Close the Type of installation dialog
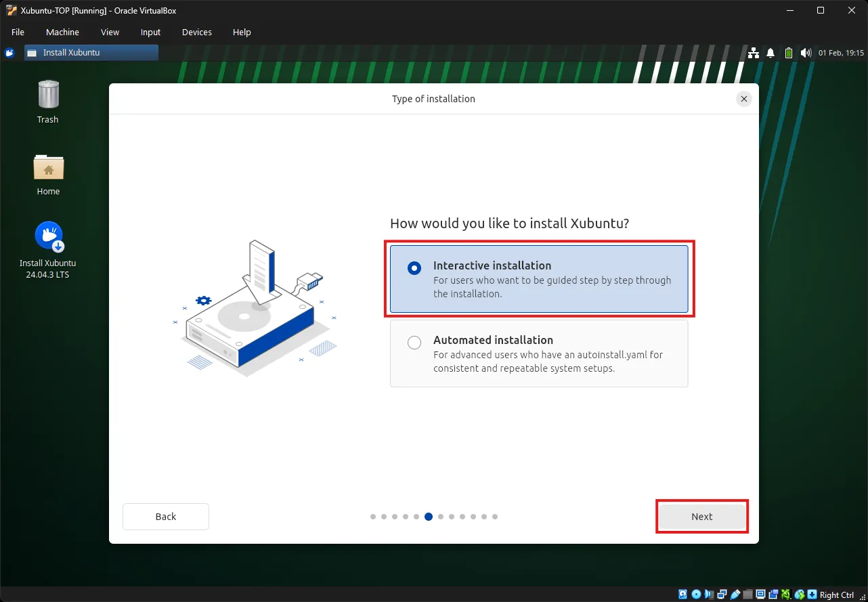The height and width of the screenshot is (602, 868). pyautogui.click(x=743, y=99)
